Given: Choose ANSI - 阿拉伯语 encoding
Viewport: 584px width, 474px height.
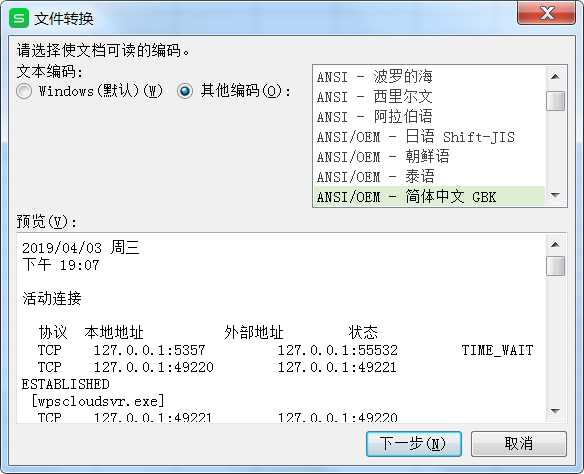Looking at the screenshot, I should click(429, 117).
